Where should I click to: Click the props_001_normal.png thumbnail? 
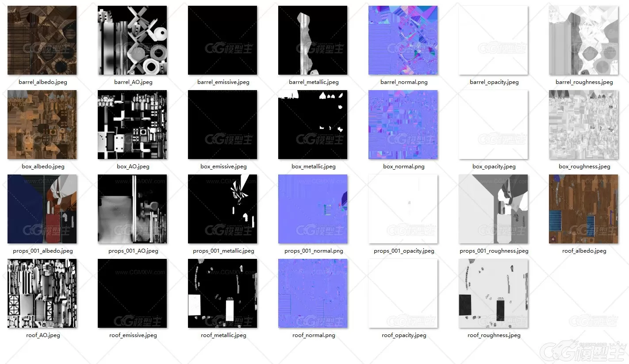tap(313, 209)
